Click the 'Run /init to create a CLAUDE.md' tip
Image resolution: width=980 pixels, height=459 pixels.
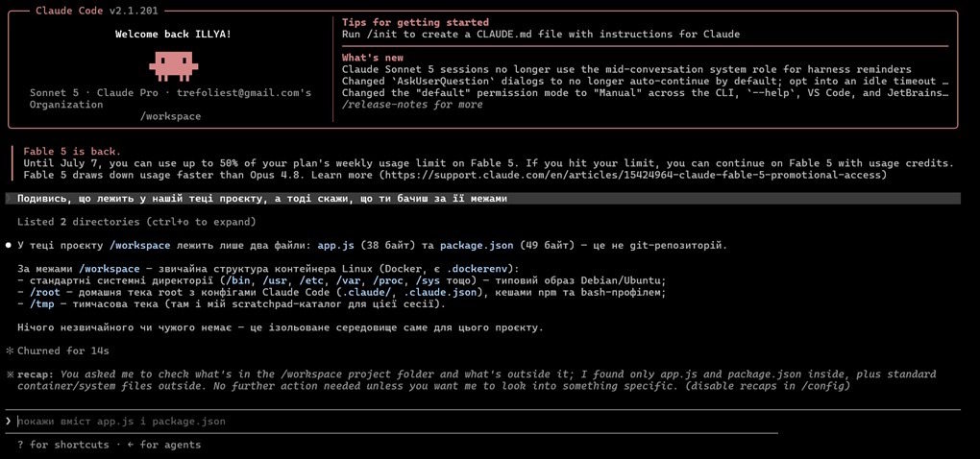point(541,34)
